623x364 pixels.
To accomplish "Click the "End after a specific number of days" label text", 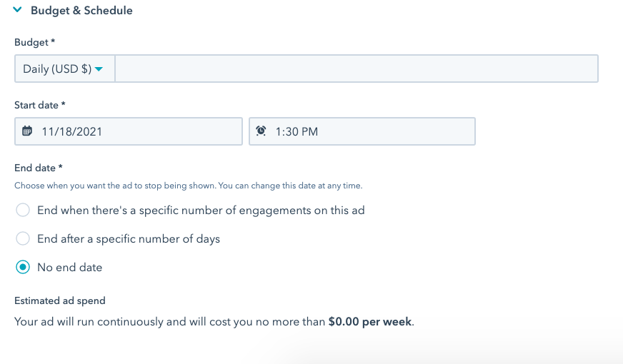I will pyautogui.click(x=129, y=239).
